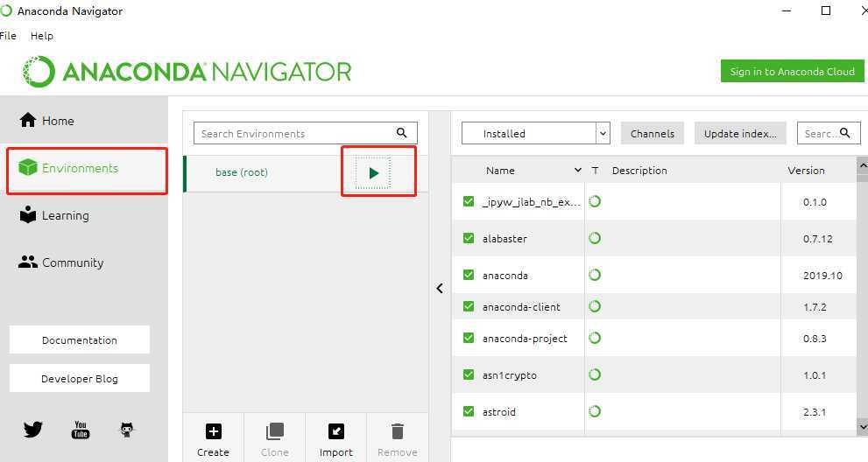Viewport: 868px width, 462px height.
Task: Click the type circle icon for anaconda-client
Action: coord(595,306)
